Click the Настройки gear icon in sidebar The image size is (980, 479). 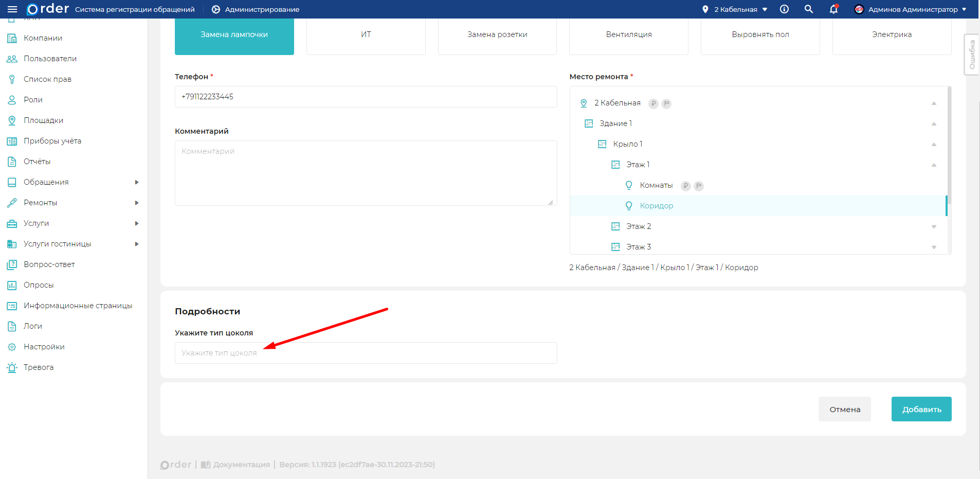(x=12, y=347)
